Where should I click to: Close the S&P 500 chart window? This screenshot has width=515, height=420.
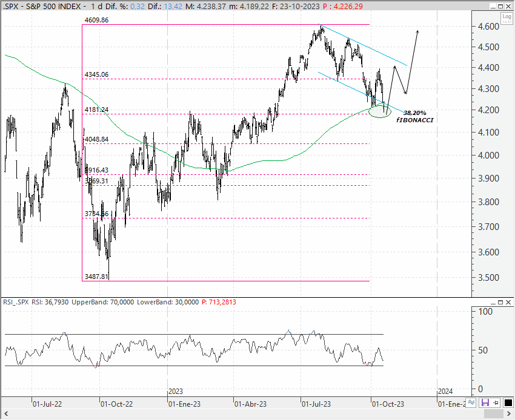tap(508, 6)
